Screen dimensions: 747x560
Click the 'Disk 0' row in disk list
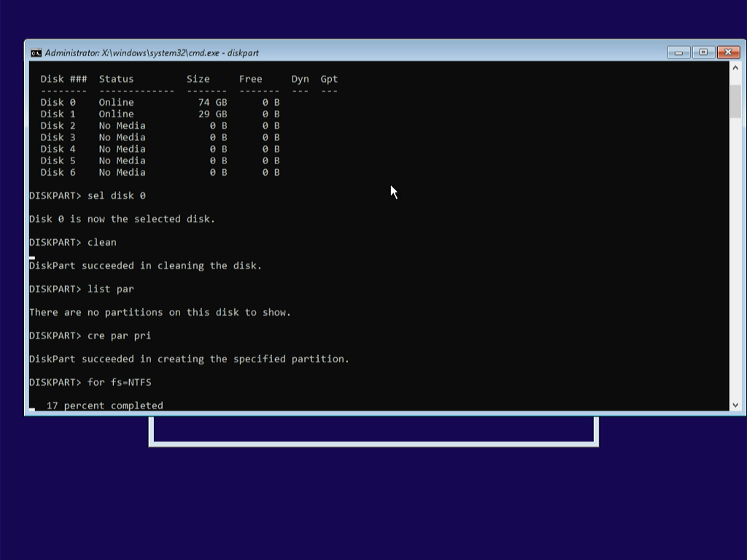pyautogui.click(x=160, y=102)
